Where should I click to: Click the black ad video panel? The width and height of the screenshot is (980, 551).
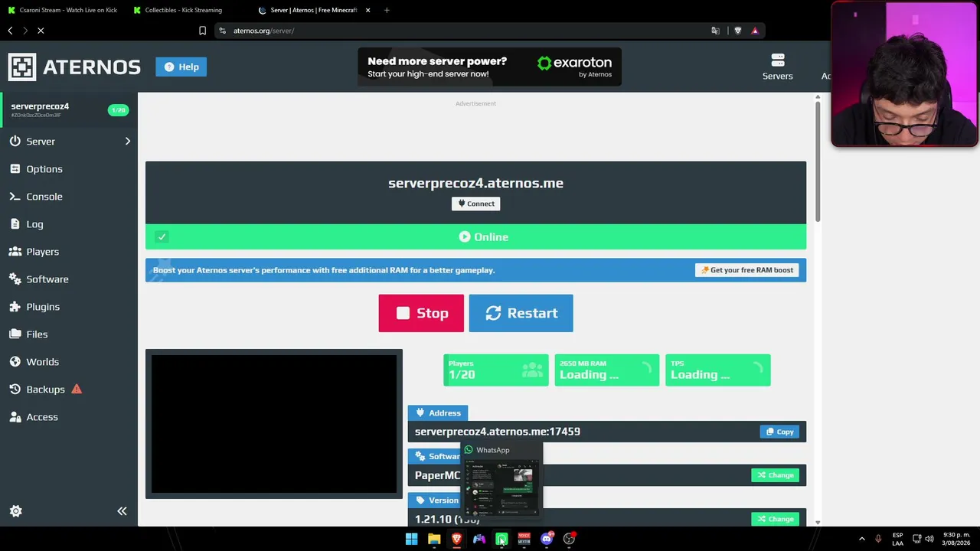[x=274, y=424]
